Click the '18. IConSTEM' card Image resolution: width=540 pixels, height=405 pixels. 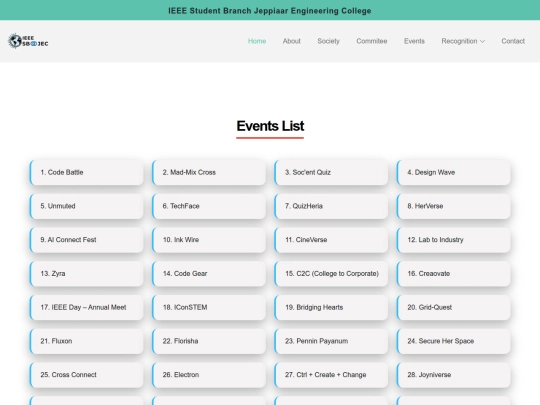[209, 307]
